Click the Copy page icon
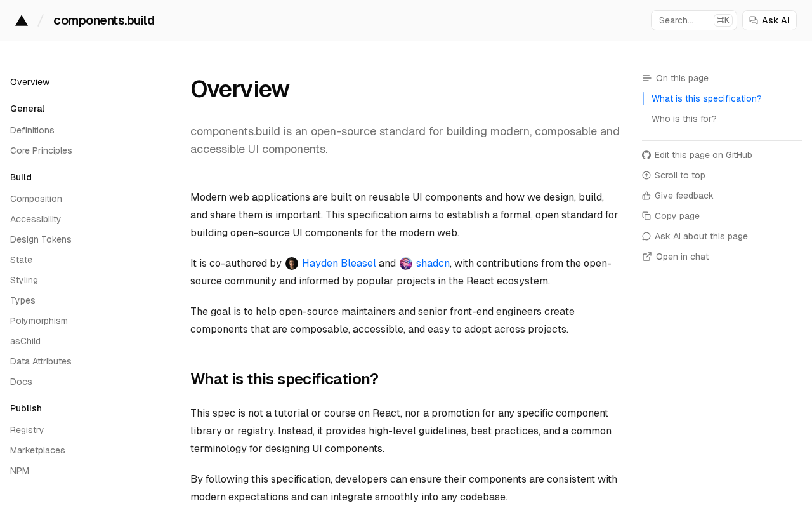The width and height of the screenshot is (812, 508). (646, 216)
